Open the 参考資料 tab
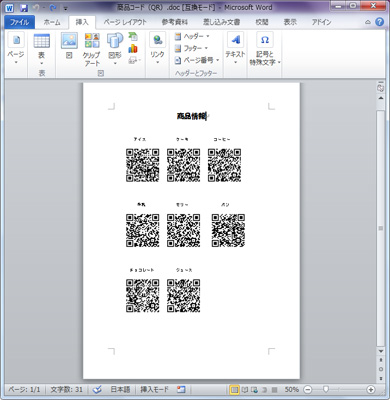390x400 pixels. click(x=175, y=22)
